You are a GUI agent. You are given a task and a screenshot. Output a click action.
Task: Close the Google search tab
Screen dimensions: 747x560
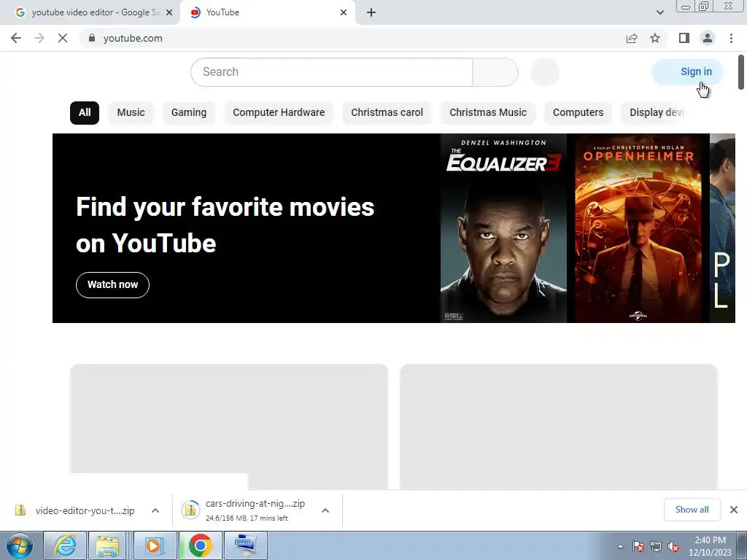click(x=169, y=12)
